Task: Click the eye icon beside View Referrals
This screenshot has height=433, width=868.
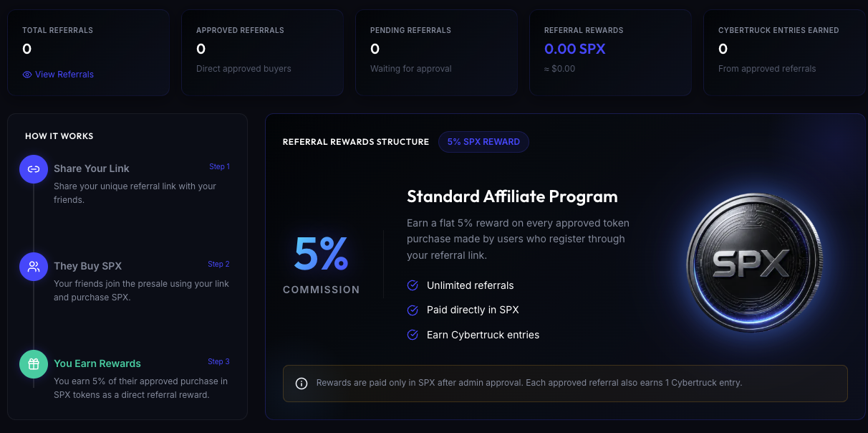Action: [x=27, y=75]
